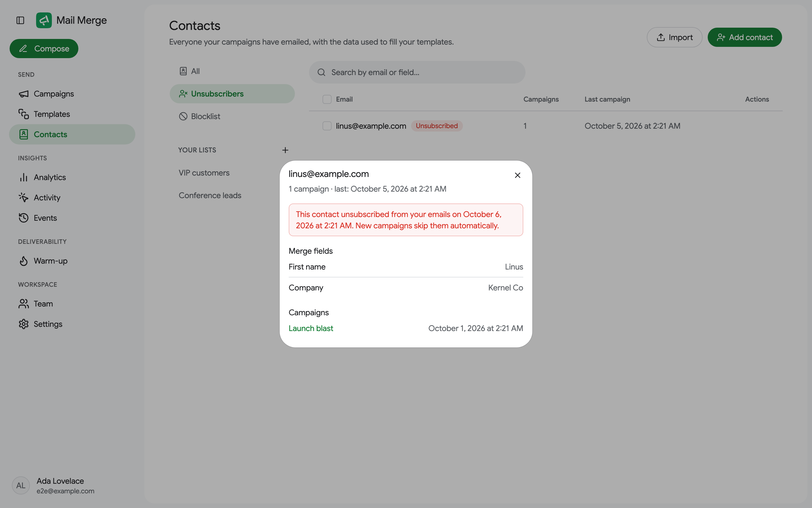Click the Blocklist ban icon

pos(183,116)
